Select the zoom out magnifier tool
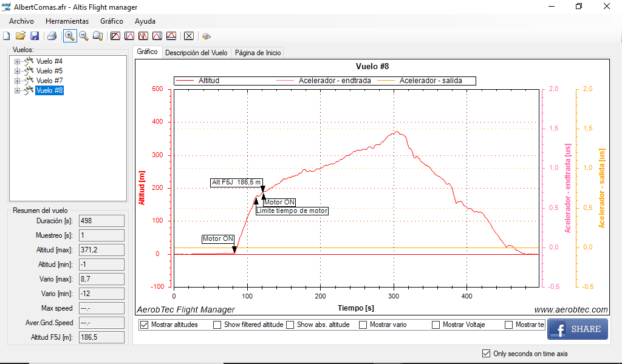Screen dimensions: 622x364 point(84,36)
